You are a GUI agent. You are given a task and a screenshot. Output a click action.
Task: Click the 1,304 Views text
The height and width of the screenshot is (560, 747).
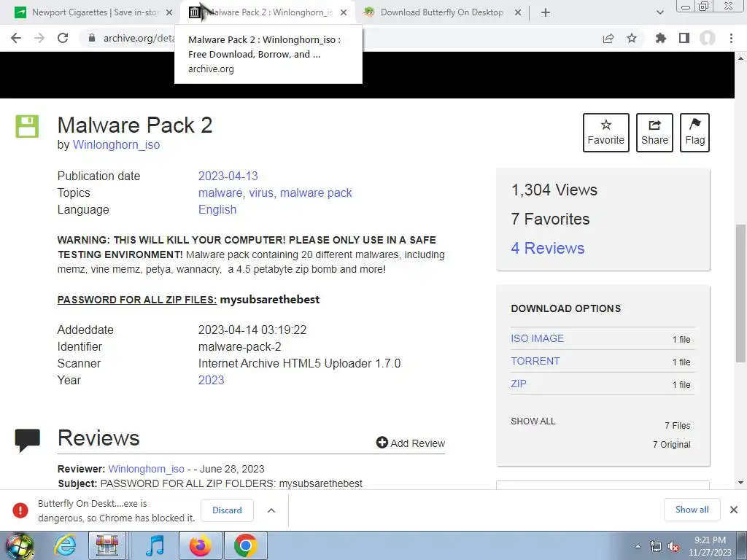pos(554,190)
